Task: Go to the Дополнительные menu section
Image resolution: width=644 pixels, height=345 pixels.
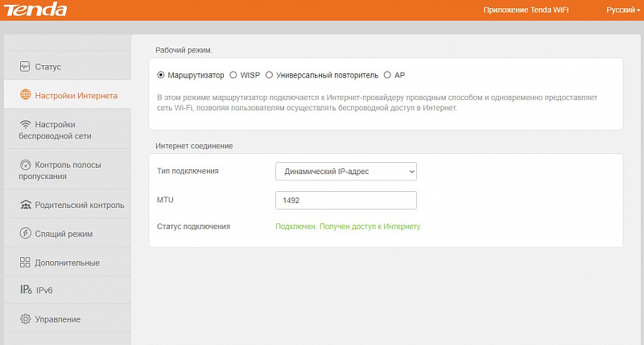Action: click(67, 263)
